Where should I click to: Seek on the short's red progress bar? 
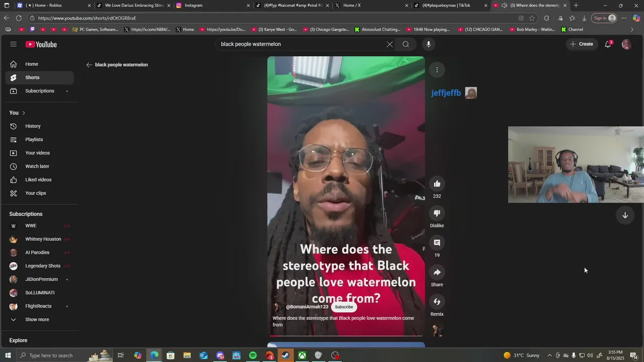(346, 336)
